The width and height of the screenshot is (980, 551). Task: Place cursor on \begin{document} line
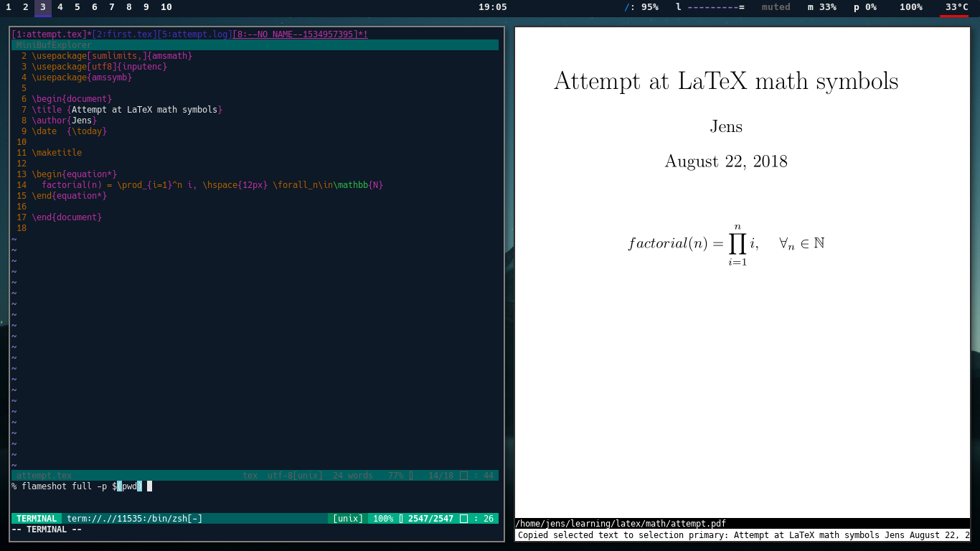coord(72,99)
